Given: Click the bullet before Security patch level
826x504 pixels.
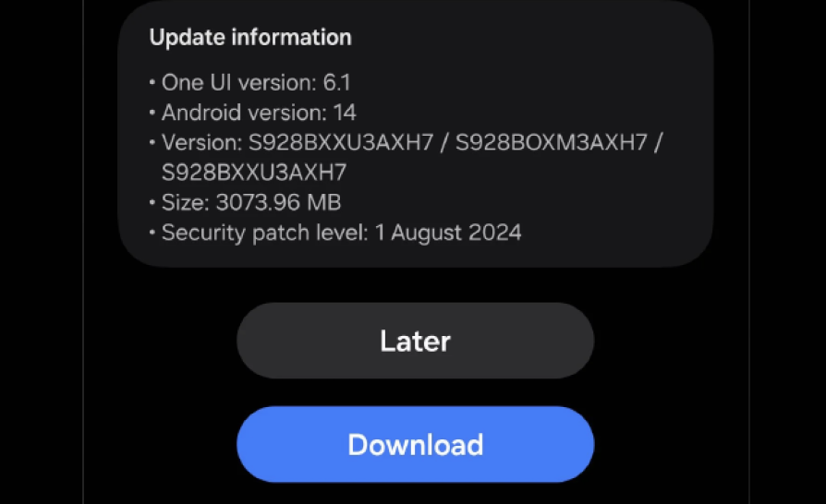Looking at the screenshot, I should 152,233.
